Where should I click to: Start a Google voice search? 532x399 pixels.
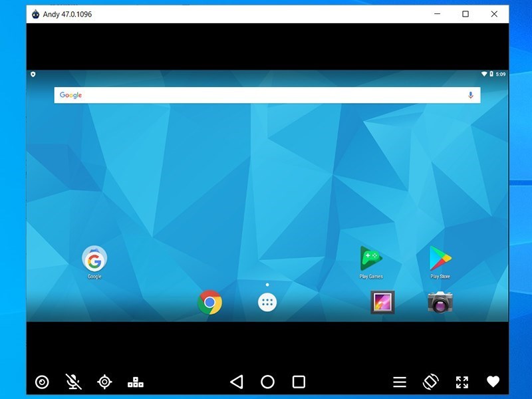(469, 95)
